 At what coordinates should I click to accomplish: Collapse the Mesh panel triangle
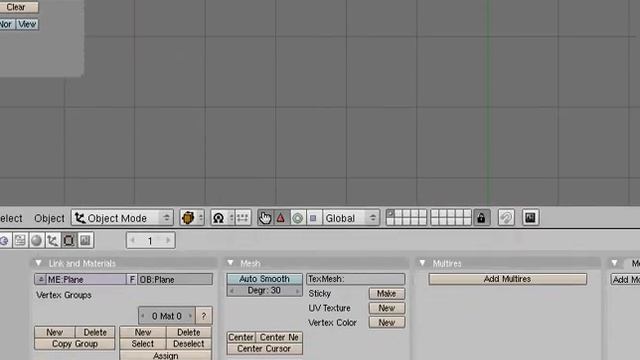230,263
